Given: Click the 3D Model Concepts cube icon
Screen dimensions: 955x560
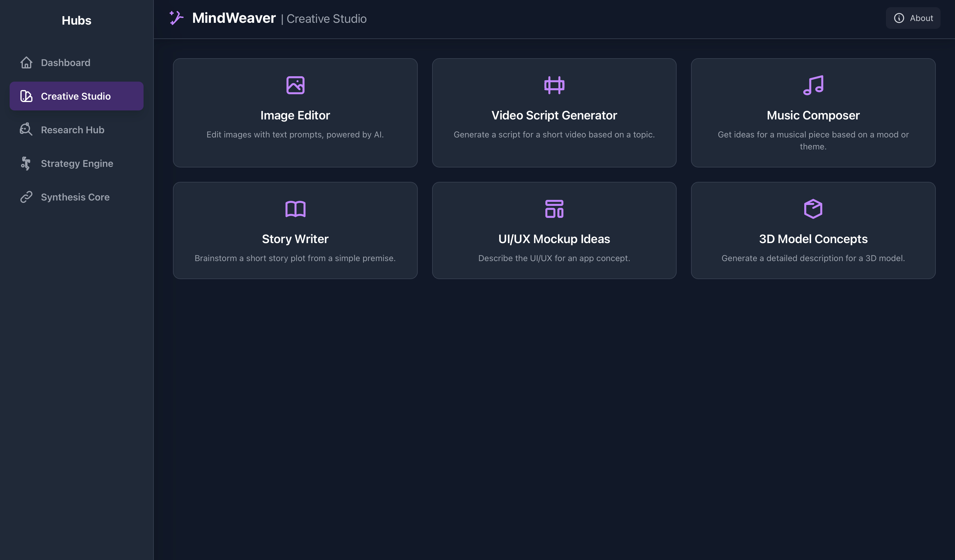Looking at the screenshot, I should pyautogui.click(x=813, y=208).
